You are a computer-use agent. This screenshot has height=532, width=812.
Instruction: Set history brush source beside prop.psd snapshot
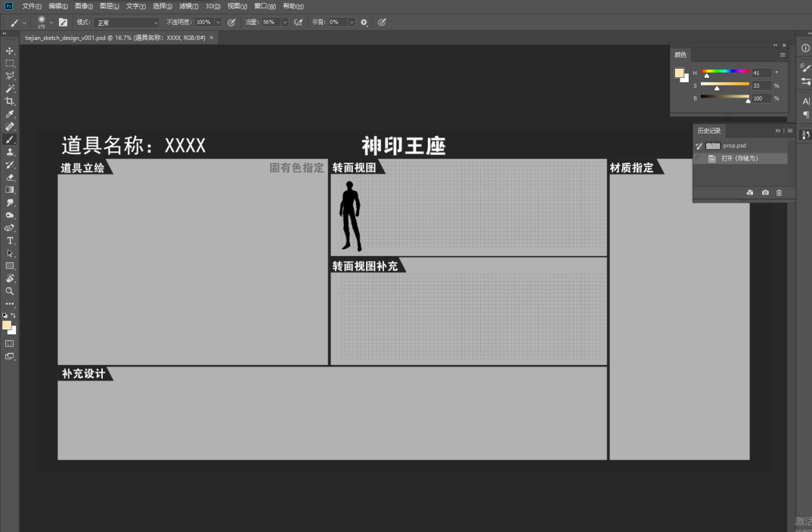pyautogui.click(x=699, y=146)
